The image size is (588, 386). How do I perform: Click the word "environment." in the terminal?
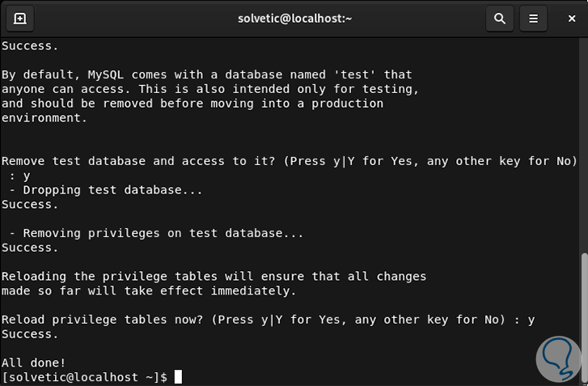(x=44, y=118)
